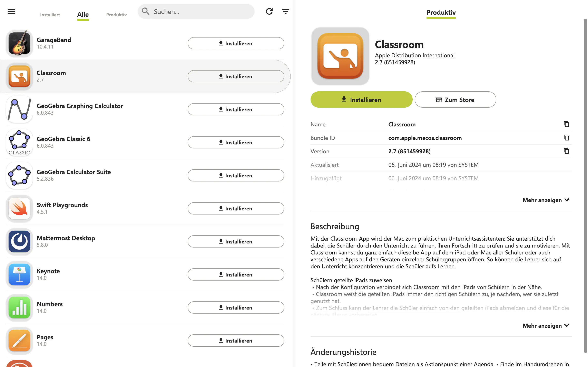Click the Swift Playgrounds icon

(19, 208)
